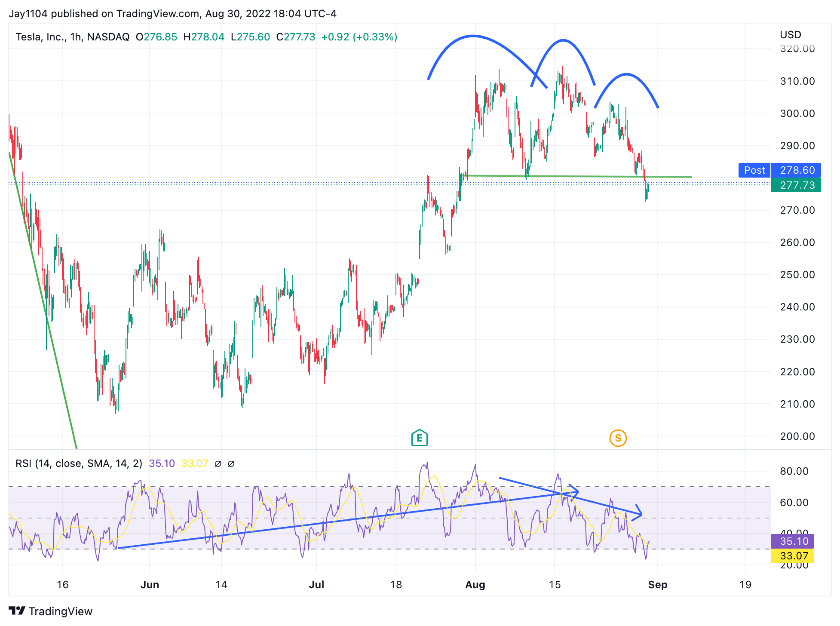Click the yellow 33.07 value in RSI legend

tap(194, 463)
